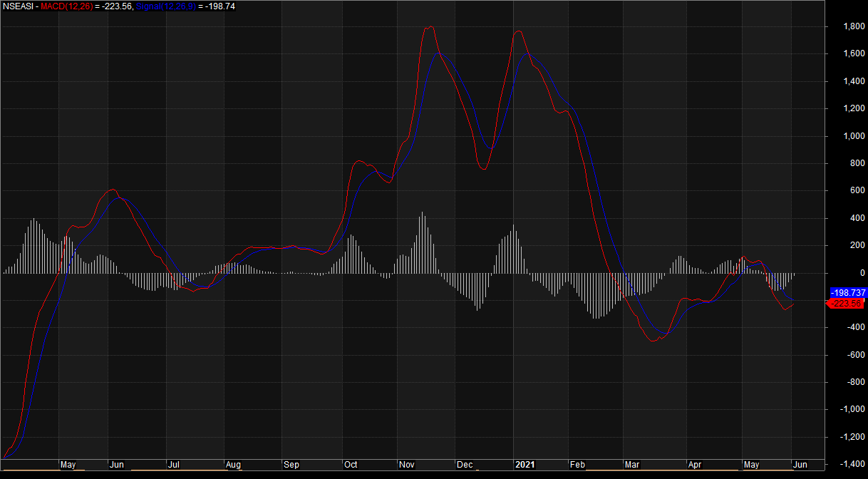Click the 2021 year marker on time axis
The width and height of the screenshot is (868, 479).
point(524,465)
